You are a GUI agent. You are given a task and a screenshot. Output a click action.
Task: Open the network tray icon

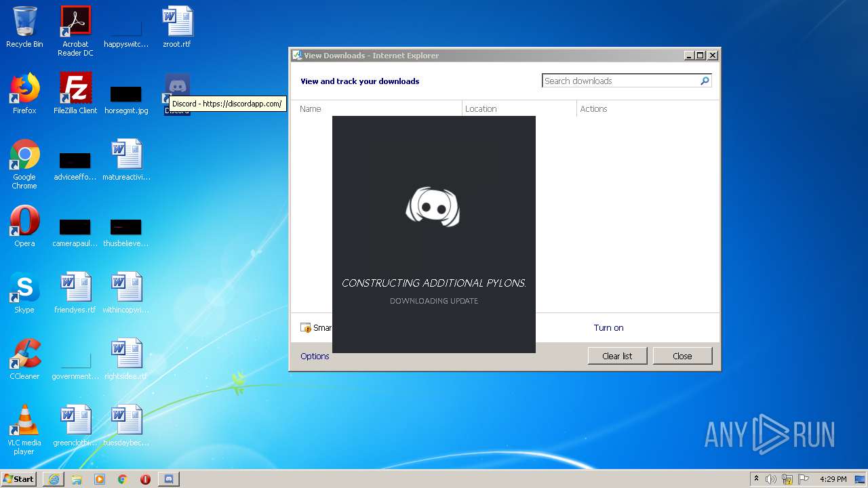click(x=787, y=479)
